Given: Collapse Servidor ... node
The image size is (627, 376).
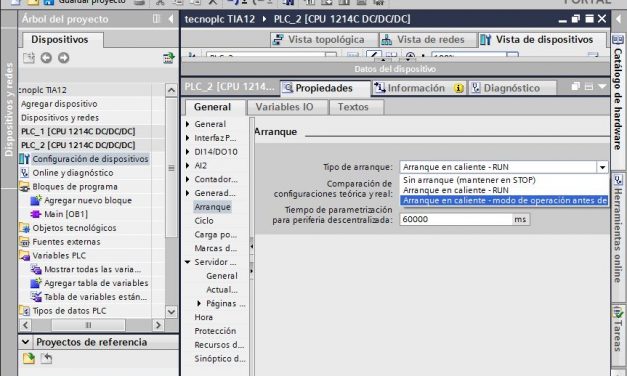Looking at the screenshot, I should [188, 262].
